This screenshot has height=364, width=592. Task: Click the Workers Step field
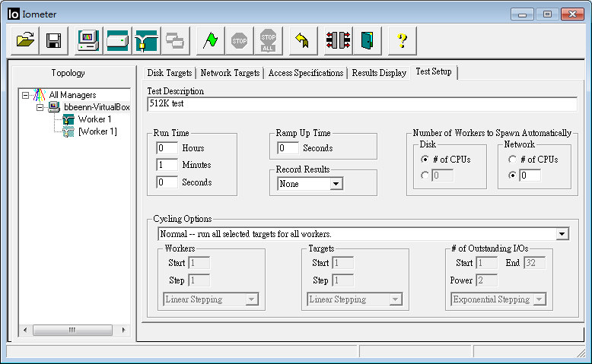pyautogui.click(x=199, y=280)
